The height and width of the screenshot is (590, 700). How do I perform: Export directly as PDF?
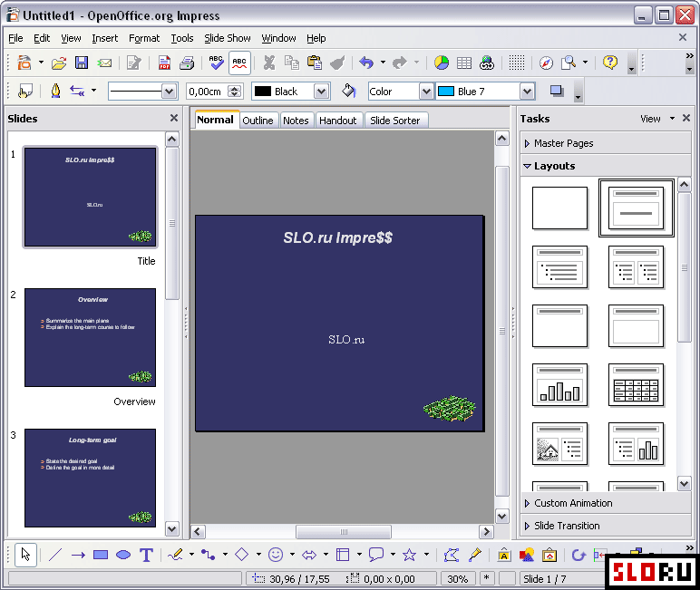click(164, 63)
